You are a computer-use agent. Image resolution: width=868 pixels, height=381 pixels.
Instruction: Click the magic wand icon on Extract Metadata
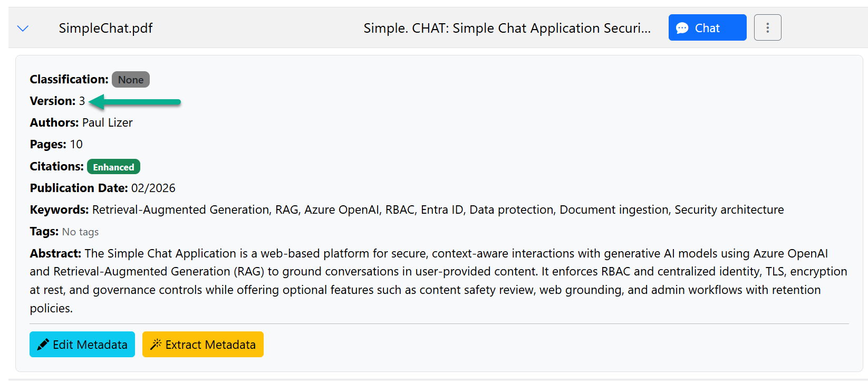pyautogui.click(x=156, y=345)
